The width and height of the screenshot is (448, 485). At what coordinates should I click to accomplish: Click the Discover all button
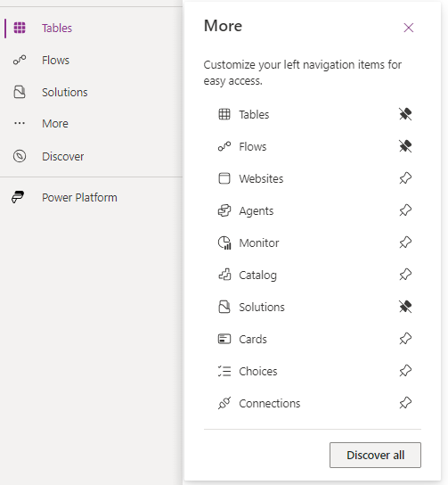(x=375, y=455)
